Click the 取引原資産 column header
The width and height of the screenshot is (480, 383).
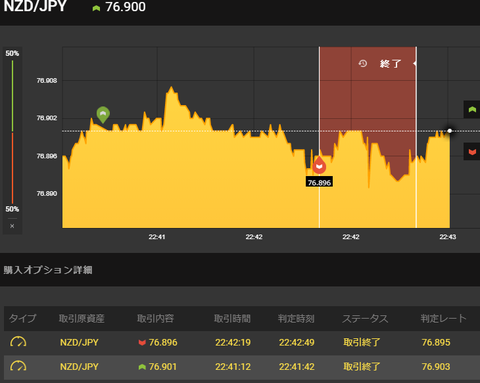tap(82, 318)
